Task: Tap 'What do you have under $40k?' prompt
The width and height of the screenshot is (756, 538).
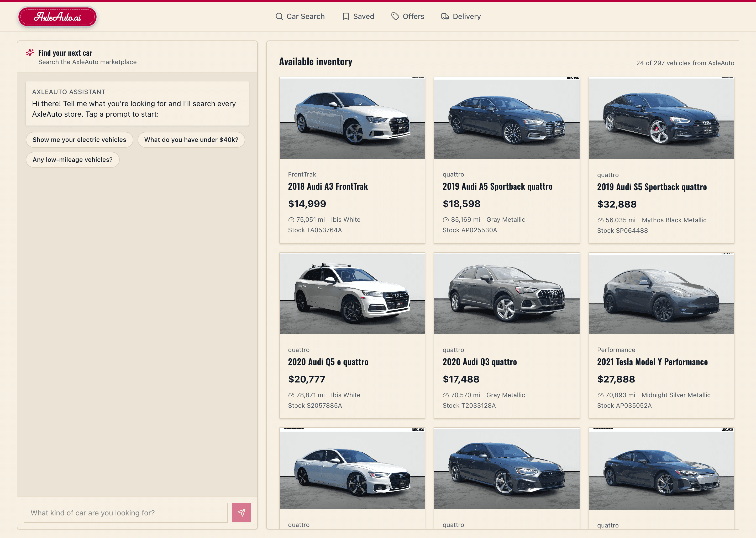Action: coord(191,140)
